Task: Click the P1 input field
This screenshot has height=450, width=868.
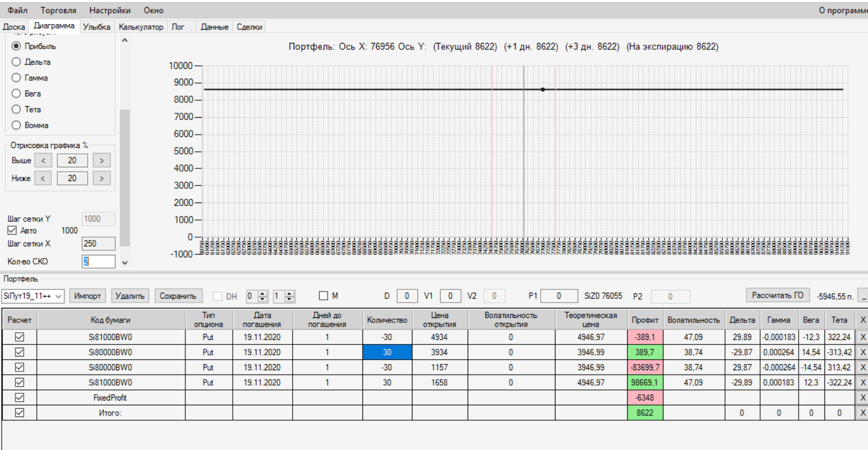Action: point(559,296)
